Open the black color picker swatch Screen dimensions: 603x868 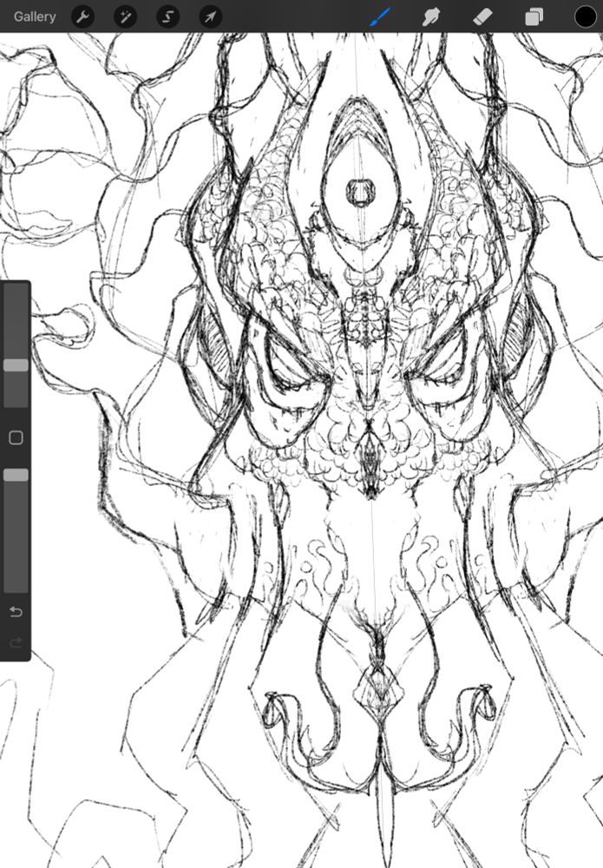pyautogui.click(x=586, y=16)
